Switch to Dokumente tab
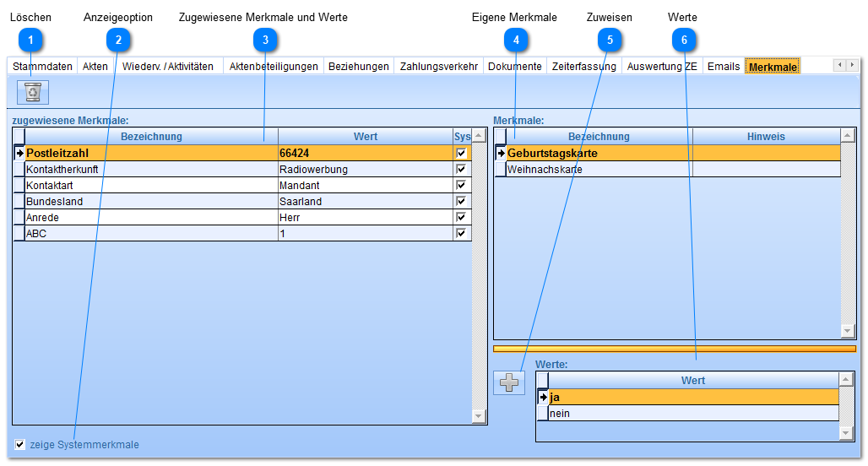Screen dimensions: 868x466 click(x=515, y=67)
